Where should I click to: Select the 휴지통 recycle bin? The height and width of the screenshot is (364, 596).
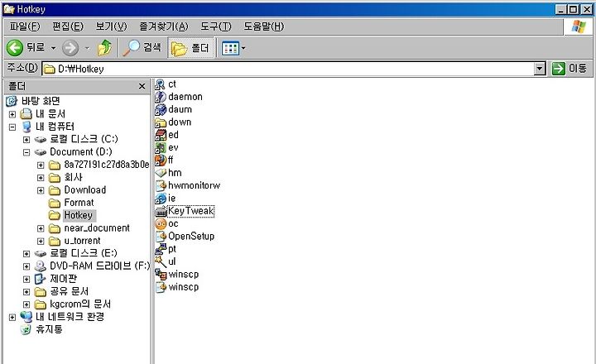pos(49,329)
